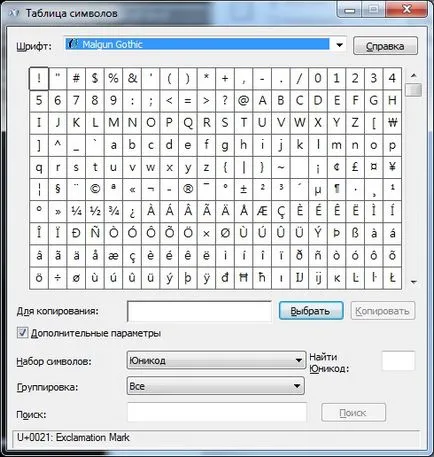
Task: Select the registered ® character cell
Action: [x=188, y=189]
